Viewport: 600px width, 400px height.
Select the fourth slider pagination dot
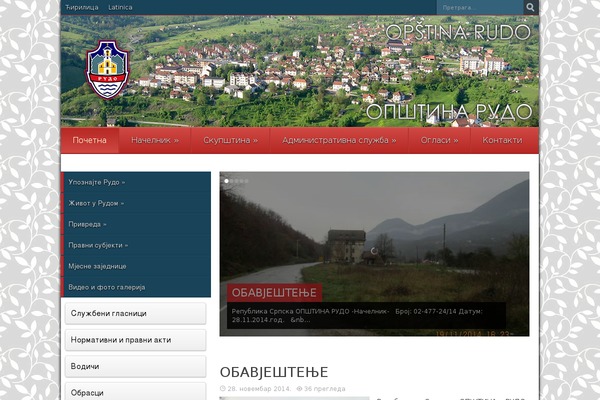point(241,181)
